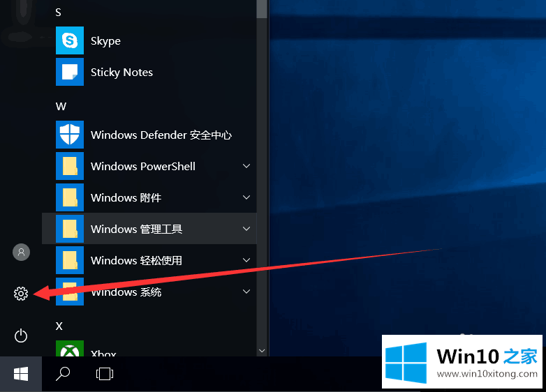The height and width of the screenshot is (392, 546).
Task: Open the Skype app icon
Action: pyautogui.click(x=70, y=40)
